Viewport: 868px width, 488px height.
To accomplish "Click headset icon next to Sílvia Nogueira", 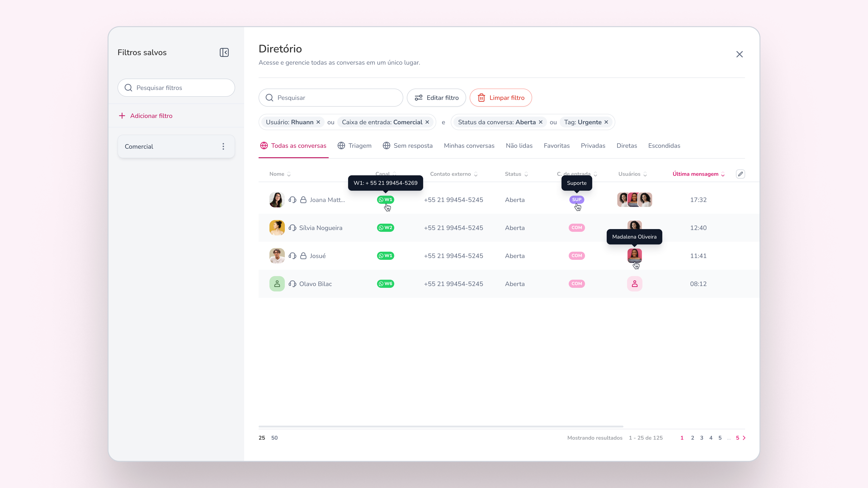I will tap(292, 228).
